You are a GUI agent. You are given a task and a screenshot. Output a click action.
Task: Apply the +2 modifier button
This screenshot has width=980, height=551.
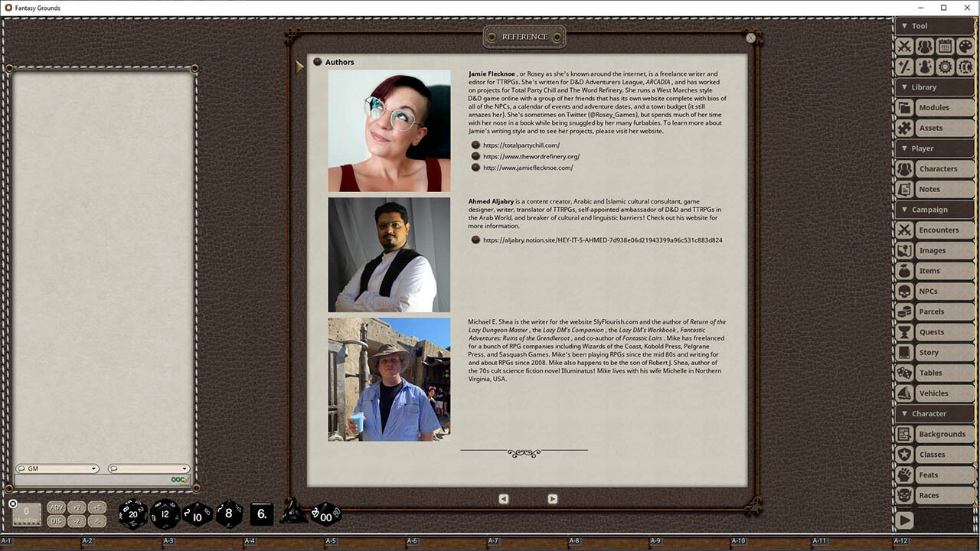77,507
